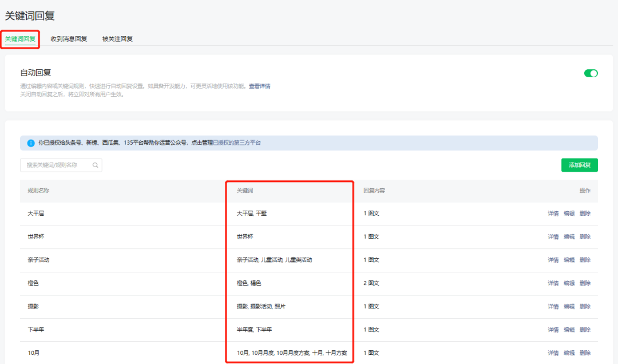This screenshot has height=364, width=618.
Task: Click the search magnifier icon
Action: (96, 165)
